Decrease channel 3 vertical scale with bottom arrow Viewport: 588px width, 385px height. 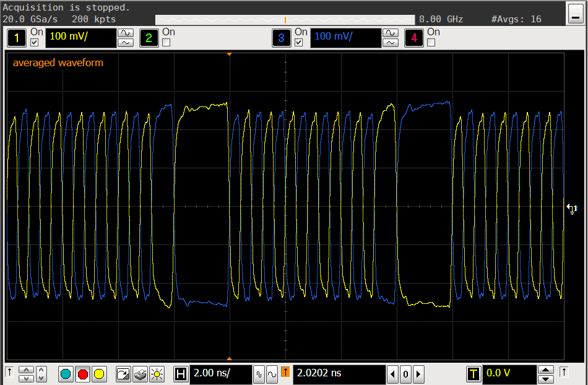click(391, 43)
